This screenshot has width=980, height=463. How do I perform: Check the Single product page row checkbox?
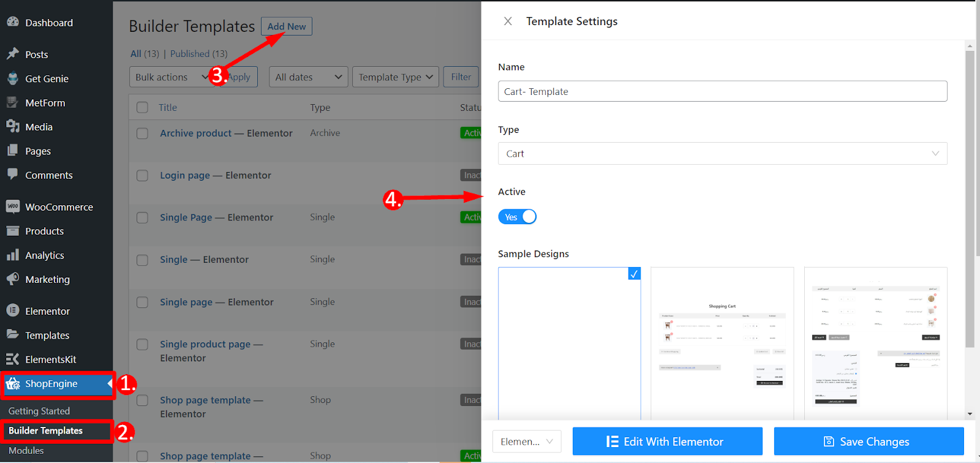click(143, 345)
